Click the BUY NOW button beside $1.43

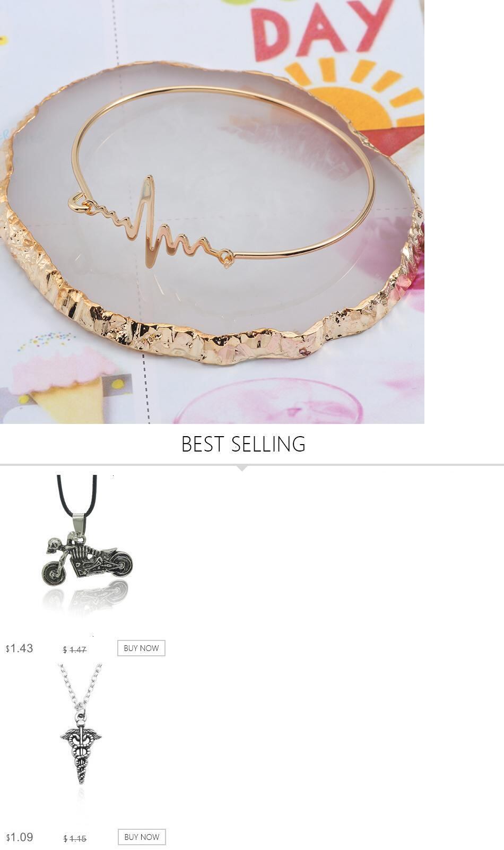point(141,648)
